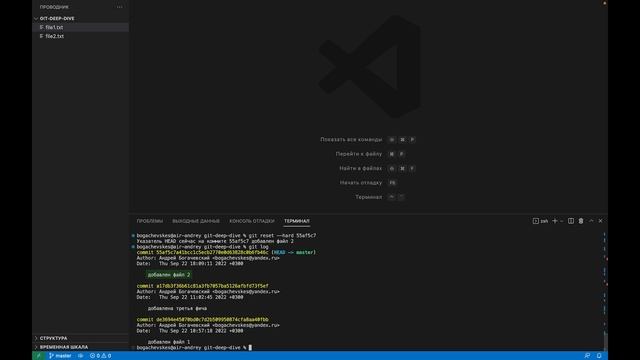Click the 'добавлена третья фича' commit message

(177, 309)
